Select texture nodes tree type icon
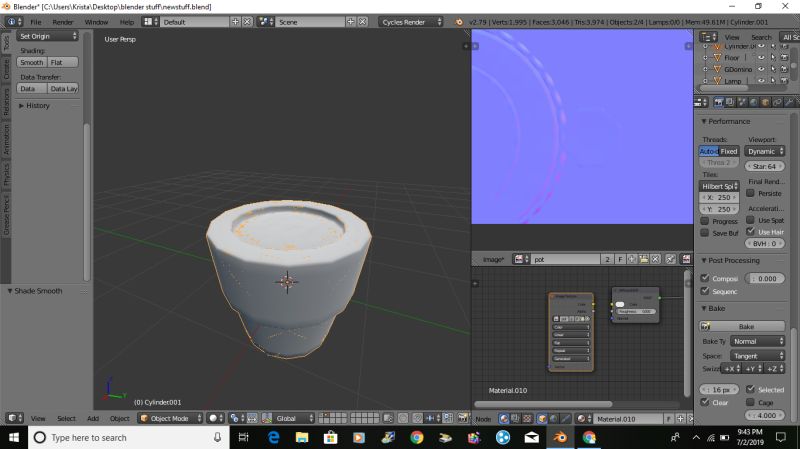 pos(527,418)
